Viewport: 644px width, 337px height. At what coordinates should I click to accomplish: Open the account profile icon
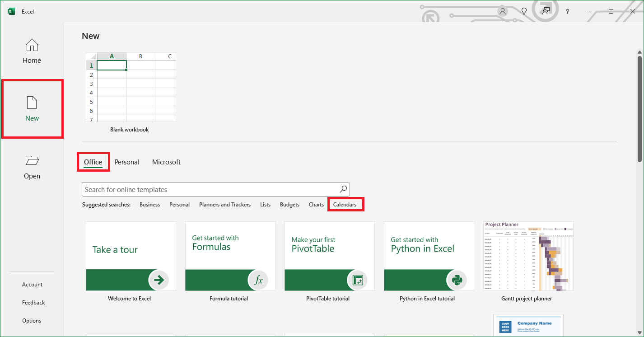(502, 11)
